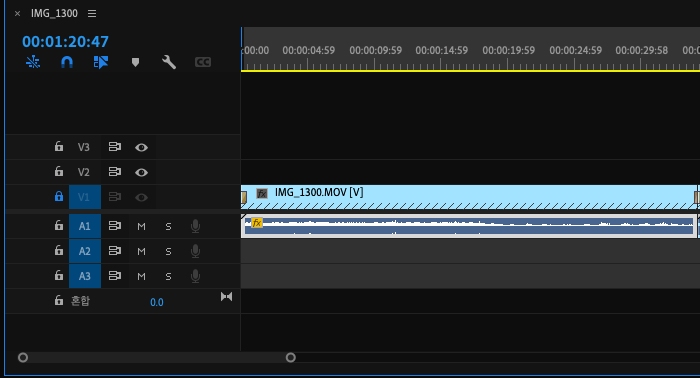The height and width of the screenshot is (378, 700).
Task: Toggle Sync Lock on track V3
Action: tap(115, 147)
